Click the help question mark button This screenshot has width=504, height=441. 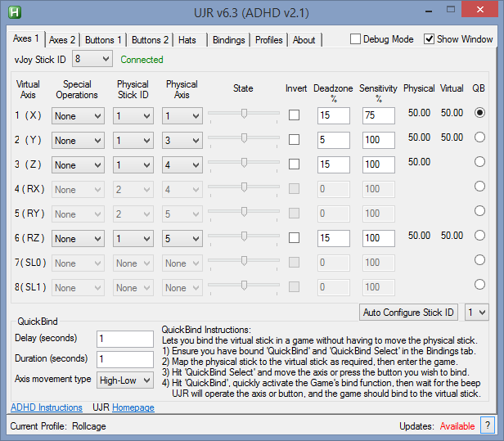488,425
